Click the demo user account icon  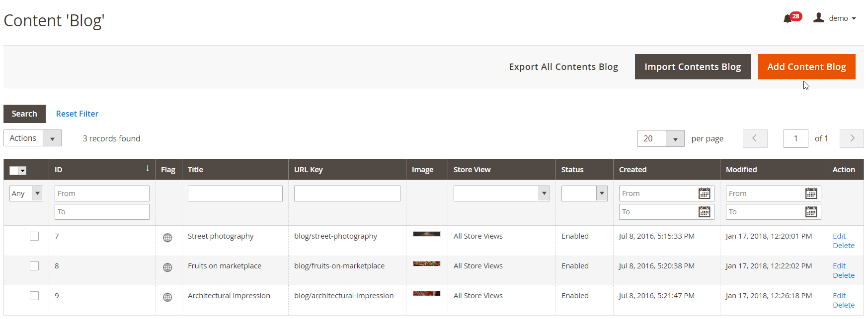[818, 18]
